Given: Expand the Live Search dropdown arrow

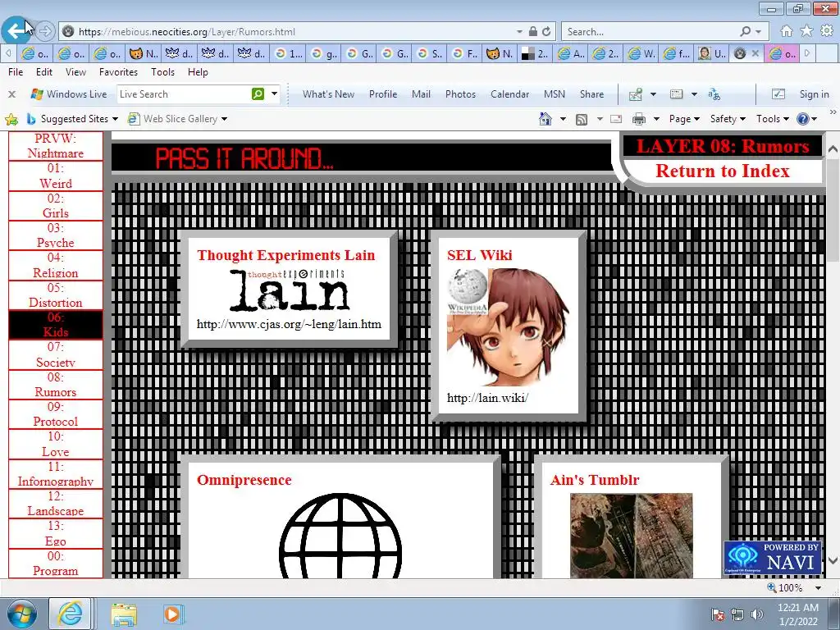Looking at the screenshot, I should [x=274, y=94].
